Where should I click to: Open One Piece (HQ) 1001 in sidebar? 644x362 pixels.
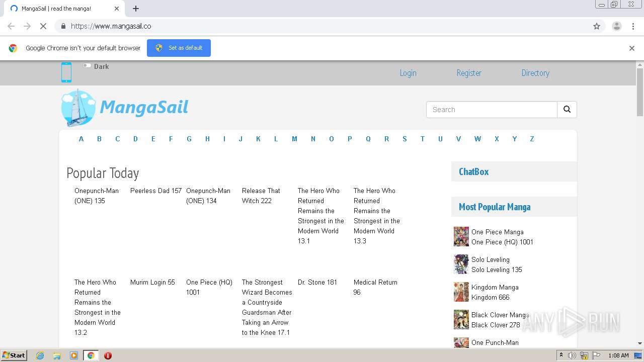(502, 242)
